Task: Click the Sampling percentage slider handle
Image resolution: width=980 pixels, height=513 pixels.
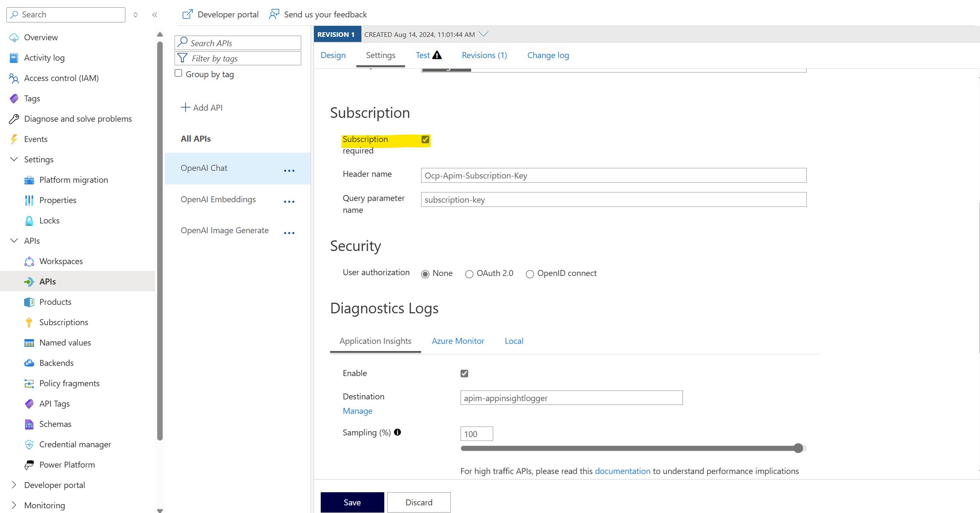Action: pyautogui.click(x=798, y=448)
